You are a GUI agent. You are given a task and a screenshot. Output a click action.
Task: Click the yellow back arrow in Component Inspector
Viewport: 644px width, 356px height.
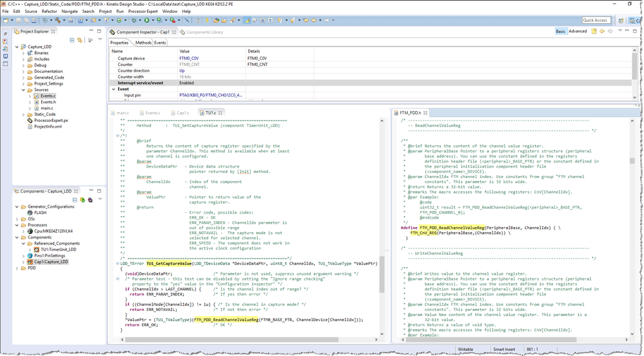(602, 31)
